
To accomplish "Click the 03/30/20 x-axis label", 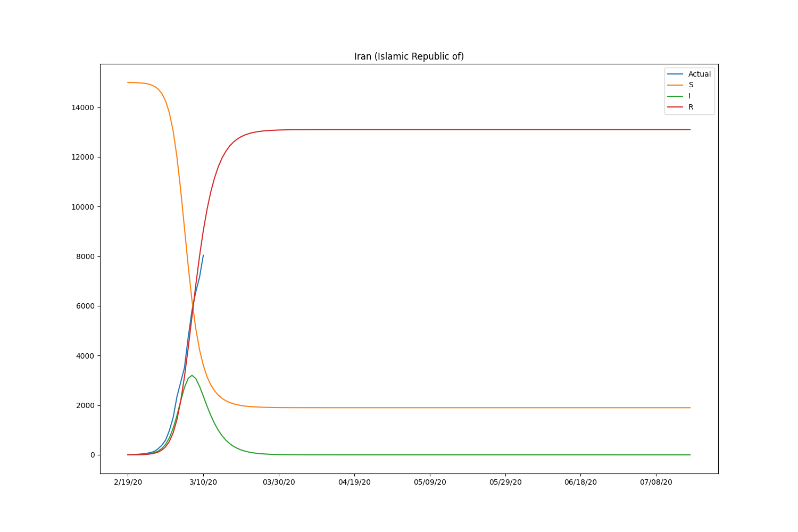I will point(279,482).
